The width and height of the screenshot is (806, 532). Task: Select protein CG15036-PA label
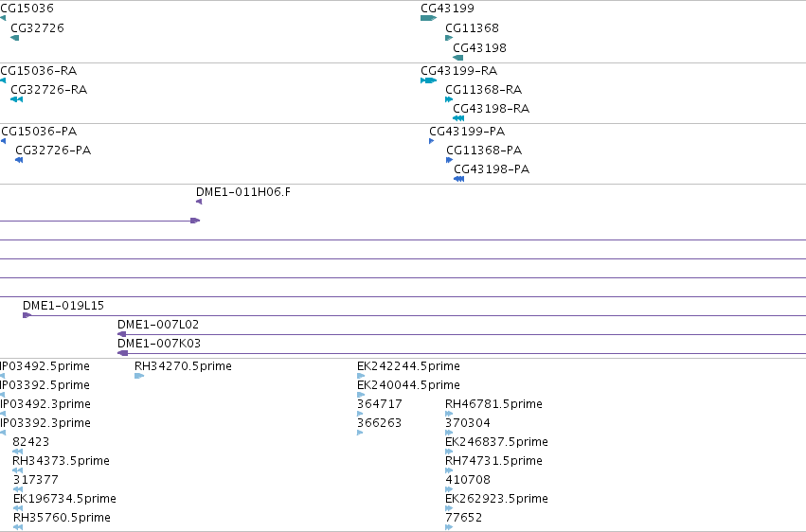[x=39, y=132]
